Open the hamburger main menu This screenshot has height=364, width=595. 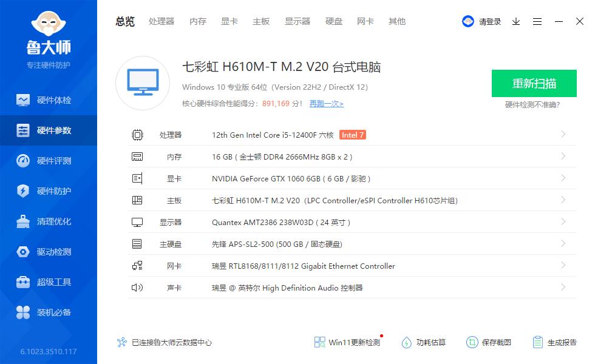tap(537, 22)
